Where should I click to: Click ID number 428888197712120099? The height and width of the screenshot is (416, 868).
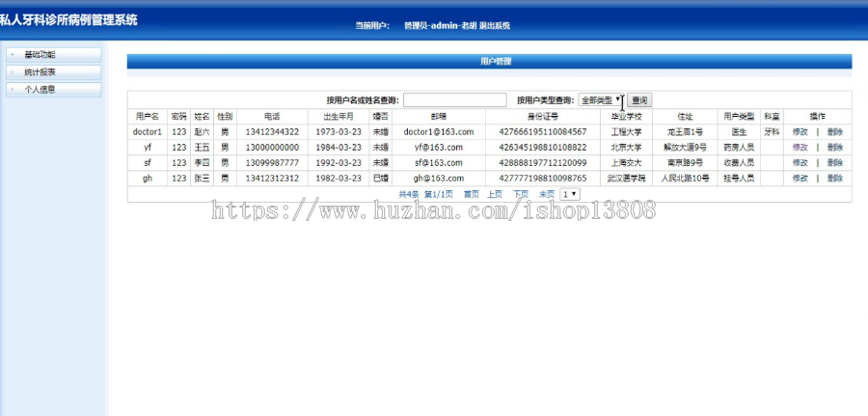pos(542,163)
